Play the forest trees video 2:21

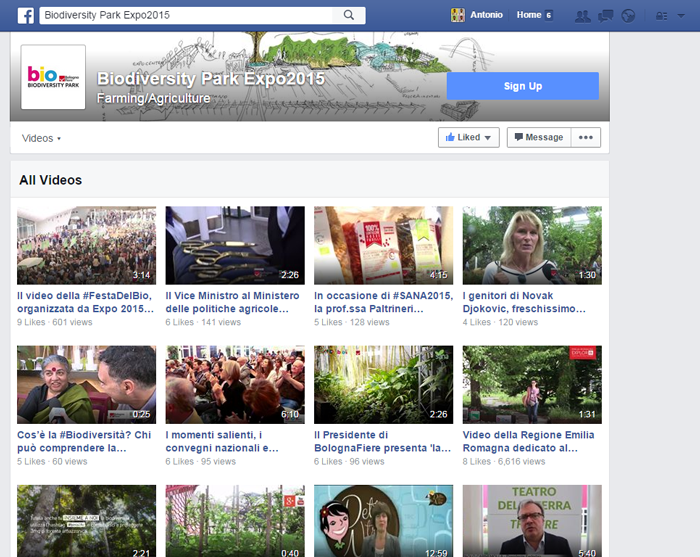(87, 521)
